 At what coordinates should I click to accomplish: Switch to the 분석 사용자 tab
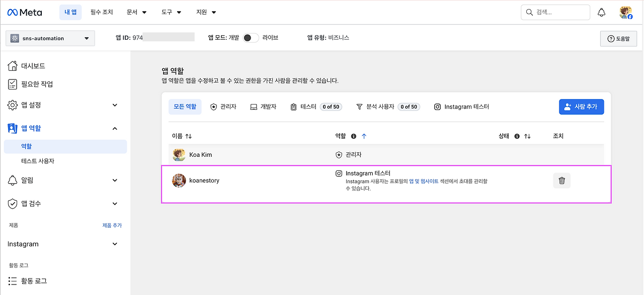387,107
